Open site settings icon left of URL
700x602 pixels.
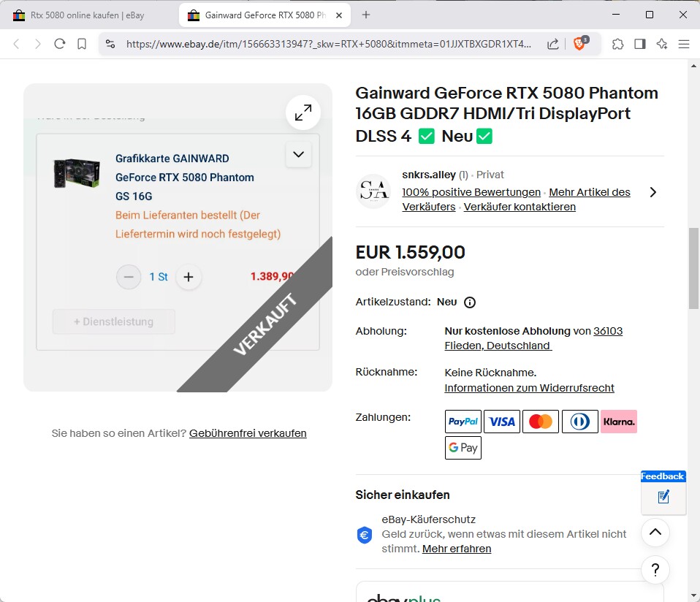click(x=110, y=44)
